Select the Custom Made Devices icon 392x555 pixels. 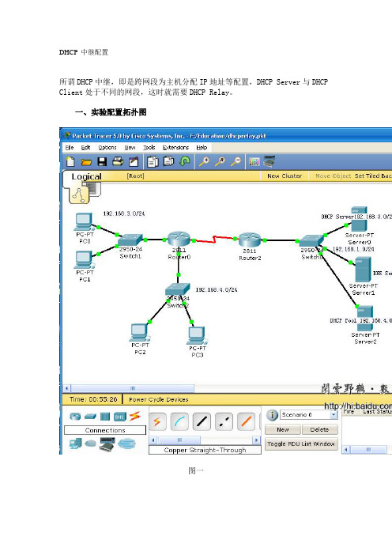click(107, 444)
